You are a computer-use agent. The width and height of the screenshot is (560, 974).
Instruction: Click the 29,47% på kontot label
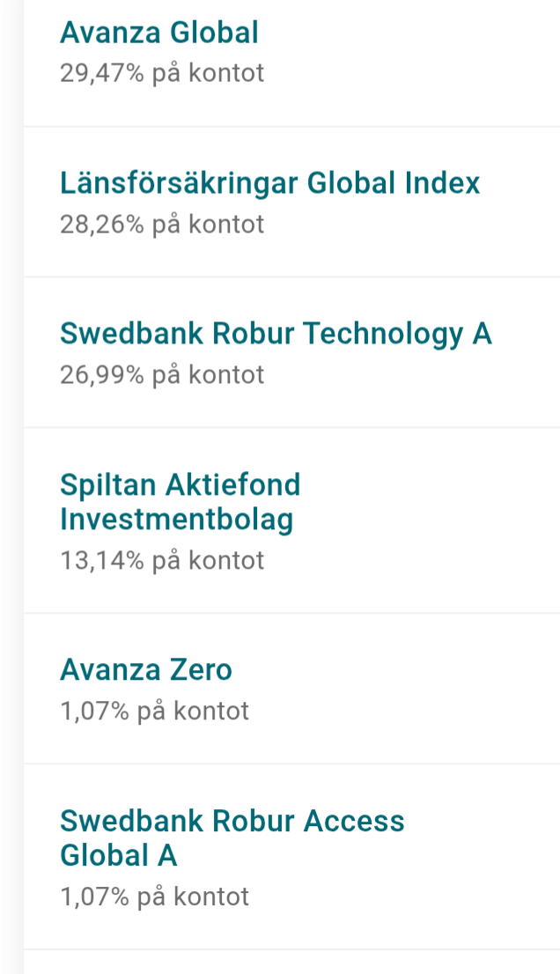162,73
